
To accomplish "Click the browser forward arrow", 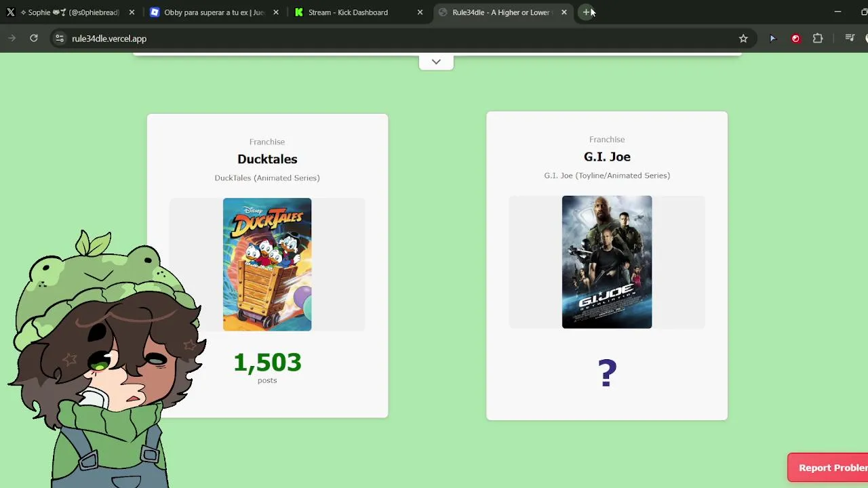I will point(12,39).
